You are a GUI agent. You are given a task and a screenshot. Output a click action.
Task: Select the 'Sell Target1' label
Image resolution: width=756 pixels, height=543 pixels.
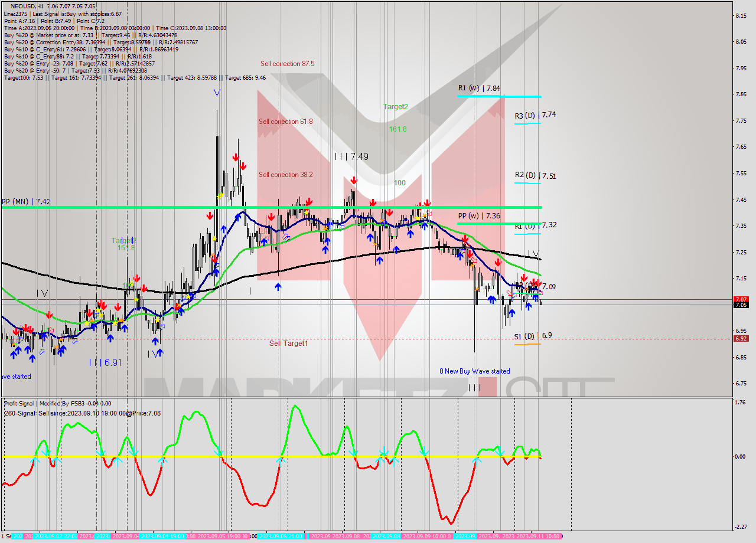289,344
